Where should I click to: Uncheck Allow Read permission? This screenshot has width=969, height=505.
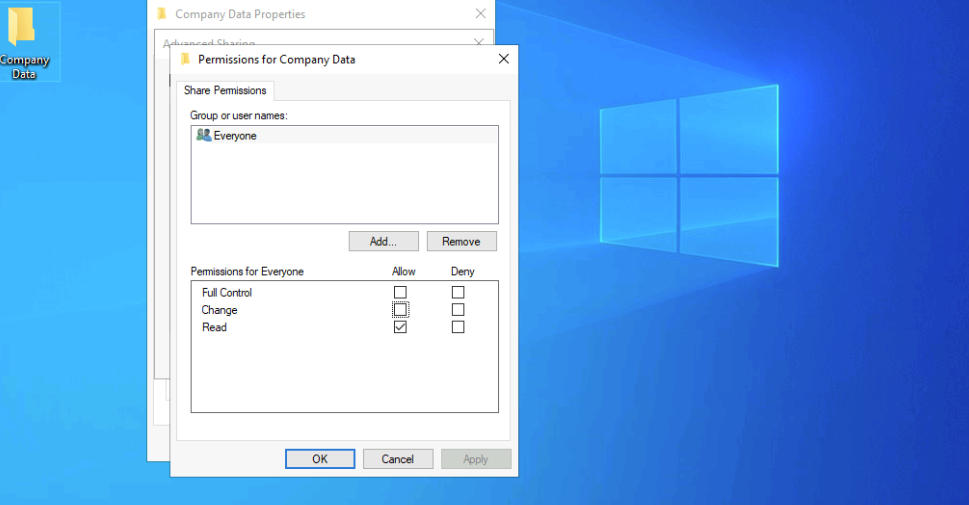400,326
